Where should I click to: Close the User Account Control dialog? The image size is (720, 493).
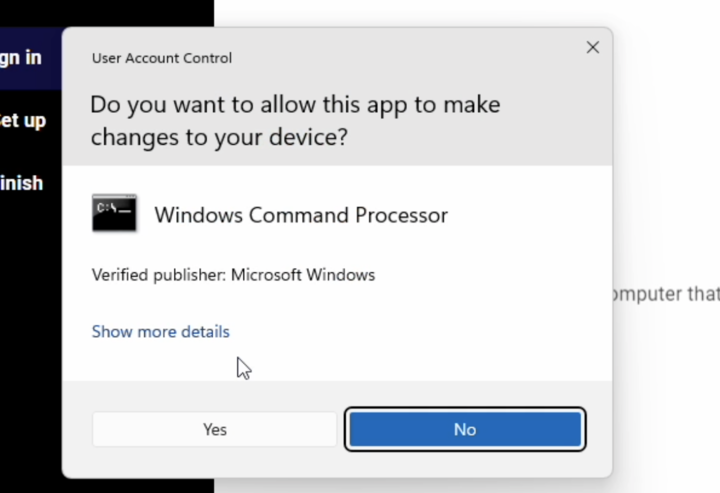point(592,48)
